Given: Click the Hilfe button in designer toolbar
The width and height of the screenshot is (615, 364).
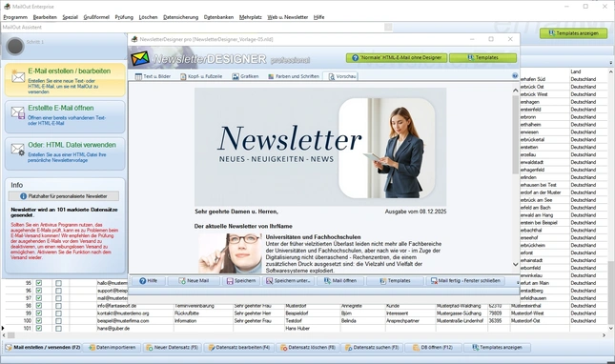Looking at the screenshot, I should [148, 281].
